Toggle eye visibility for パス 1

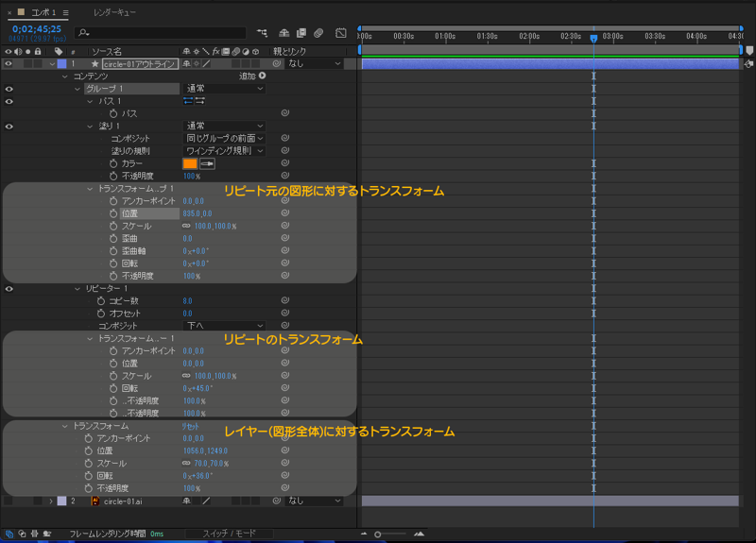[x=9, y=101]
